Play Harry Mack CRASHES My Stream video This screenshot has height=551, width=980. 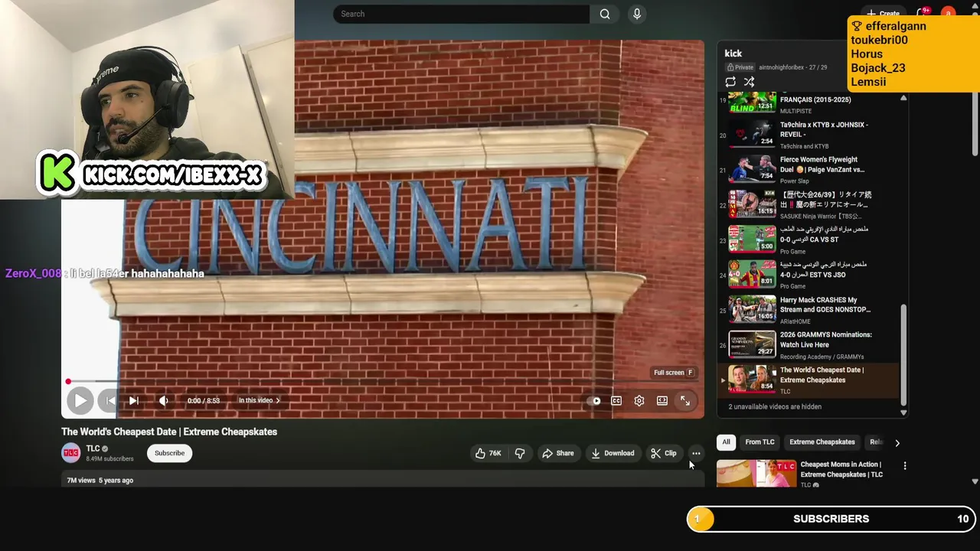pos(810,309)
